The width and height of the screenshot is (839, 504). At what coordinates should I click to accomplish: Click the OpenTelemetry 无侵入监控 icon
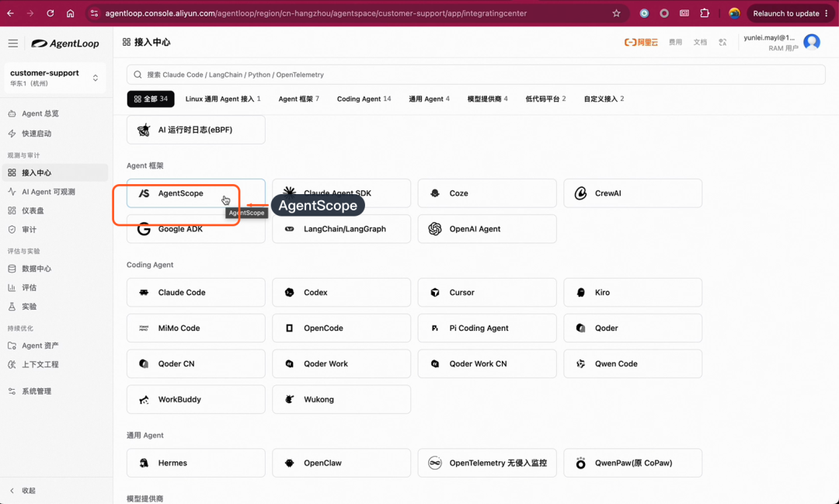(x=435, y=464)
